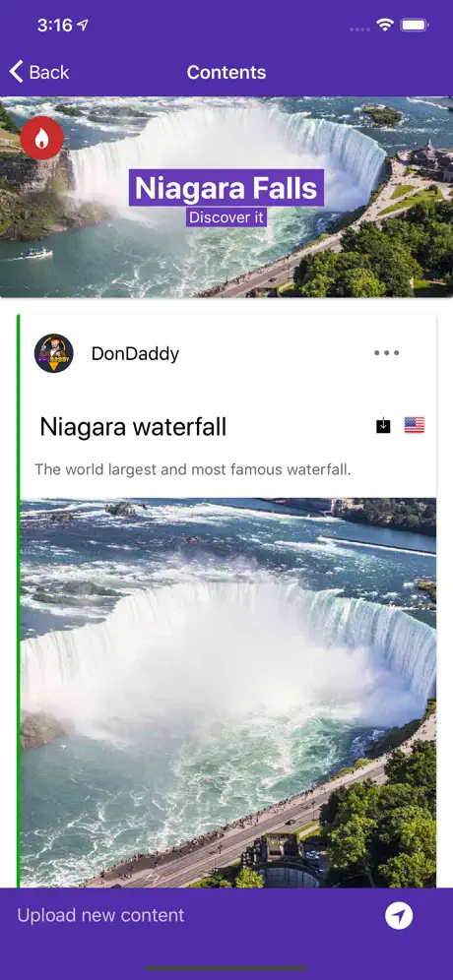Open DonDaddy's profile avatar

tap(54, 353)
